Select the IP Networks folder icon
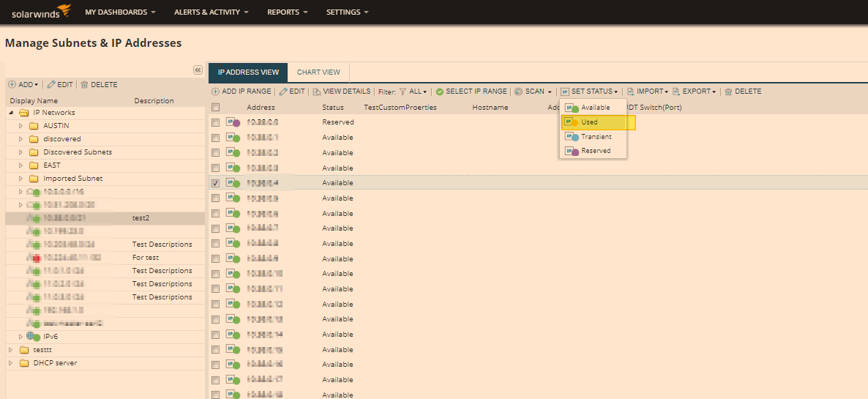The height and width of the screenshot is (399, 868). click(x=24, y=113)
